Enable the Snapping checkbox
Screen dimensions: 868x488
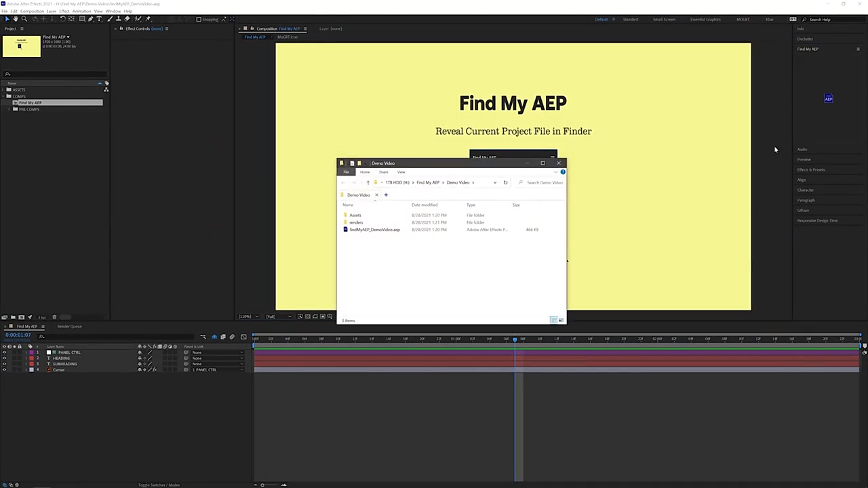click(199, 19)
